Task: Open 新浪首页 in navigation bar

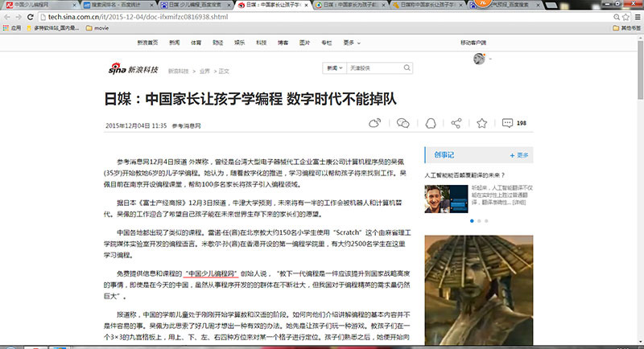Action: click(x=147, y=43)
